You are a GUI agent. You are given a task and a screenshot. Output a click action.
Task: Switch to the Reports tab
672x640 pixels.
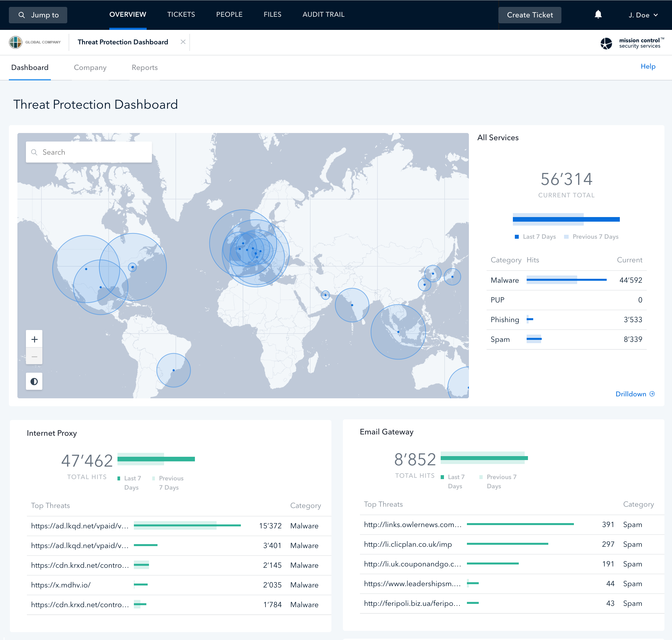(x=145, y=68)
